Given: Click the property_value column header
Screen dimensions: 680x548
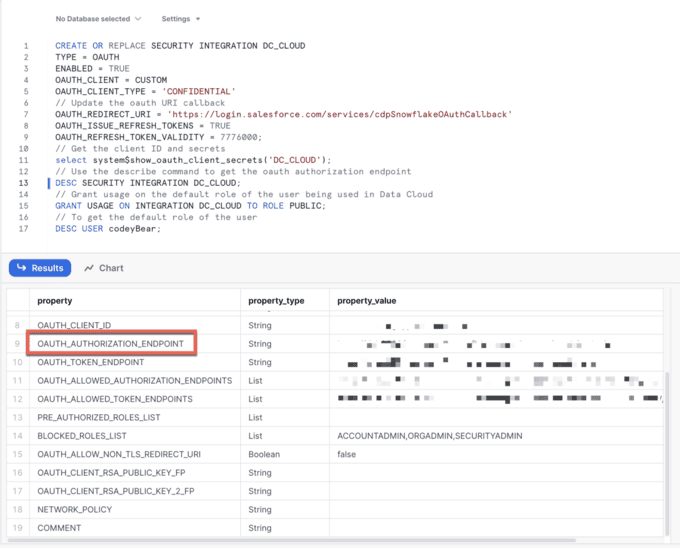Looking at the screenshot, I should tap(368, 300).
